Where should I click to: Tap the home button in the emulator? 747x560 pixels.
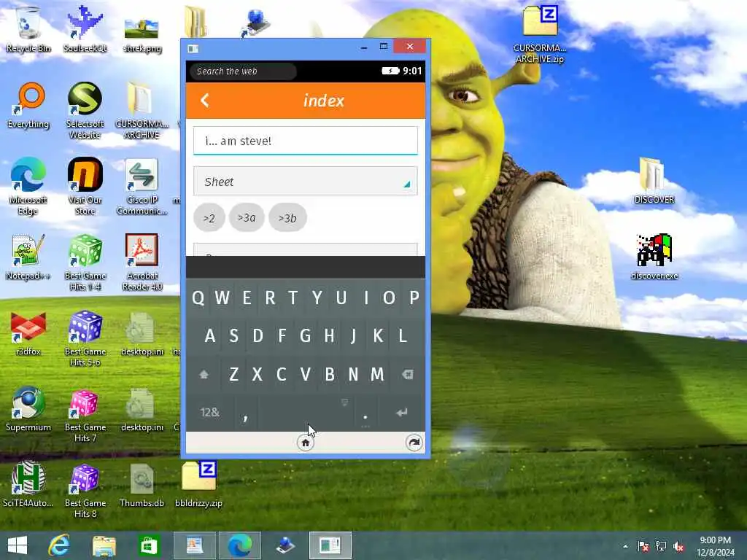(306, 443)
